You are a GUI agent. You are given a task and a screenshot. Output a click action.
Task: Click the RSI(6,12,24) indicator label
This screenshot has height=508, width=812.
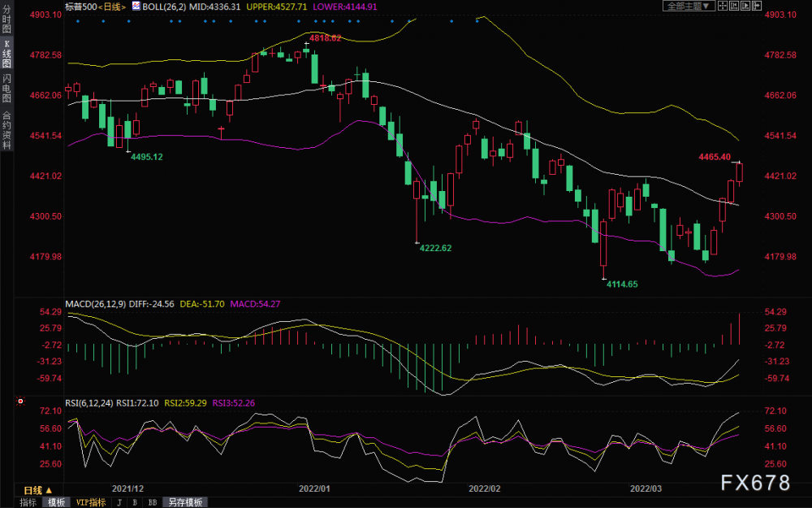(x=89, y=403)
